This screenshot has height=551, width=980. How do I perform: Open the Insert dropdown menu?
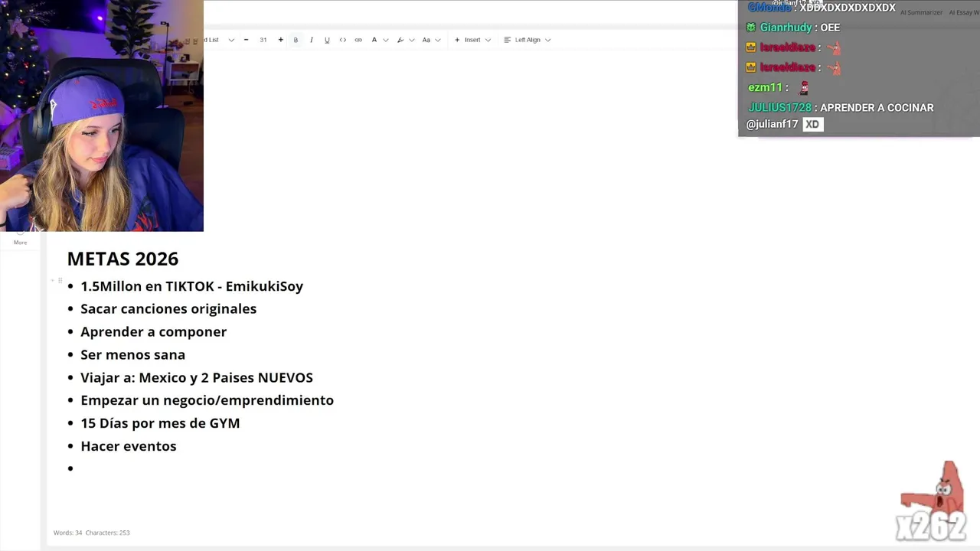(x=472, y=40)
